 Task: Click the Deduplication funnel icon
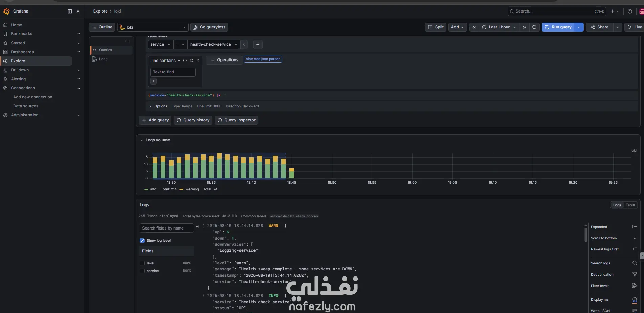tap(635, 274)
